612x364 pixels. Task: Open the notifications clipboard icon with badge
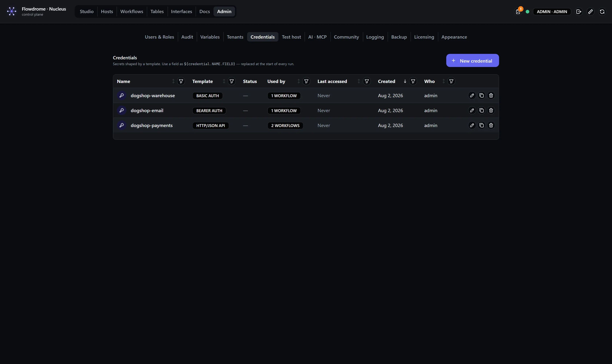(x=518, y=11)
